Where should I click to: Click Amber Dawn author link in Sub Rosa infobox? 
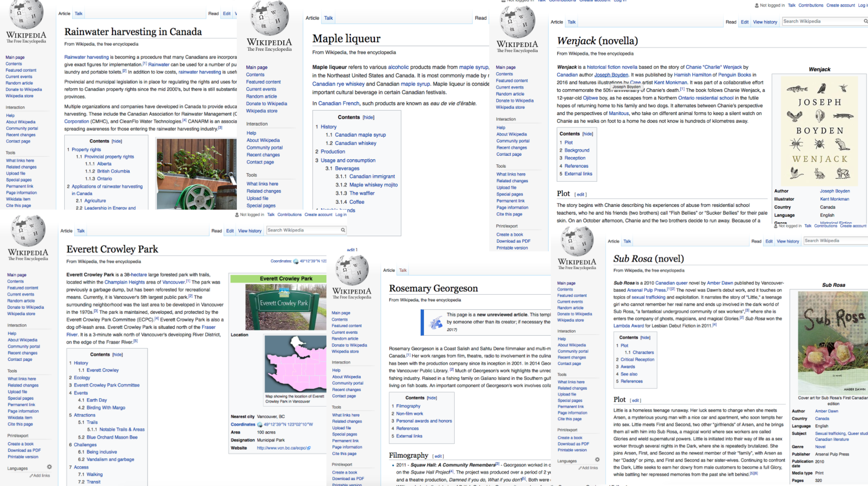(826, 411)
